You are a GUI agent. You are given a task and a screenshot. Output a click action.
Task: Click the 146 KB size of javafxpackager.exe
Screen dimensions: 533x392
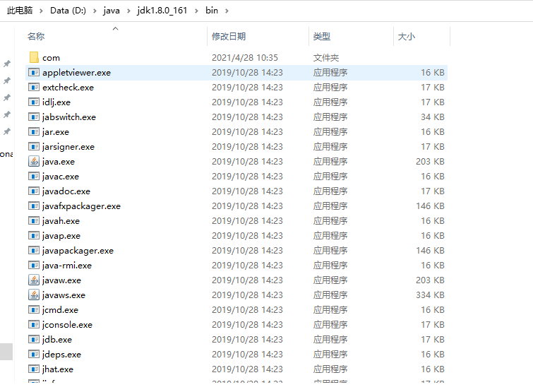click(430, 206)
